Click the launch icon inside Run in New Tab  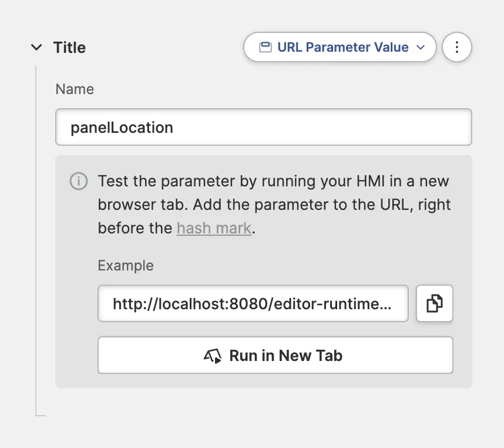click(213, 356)
